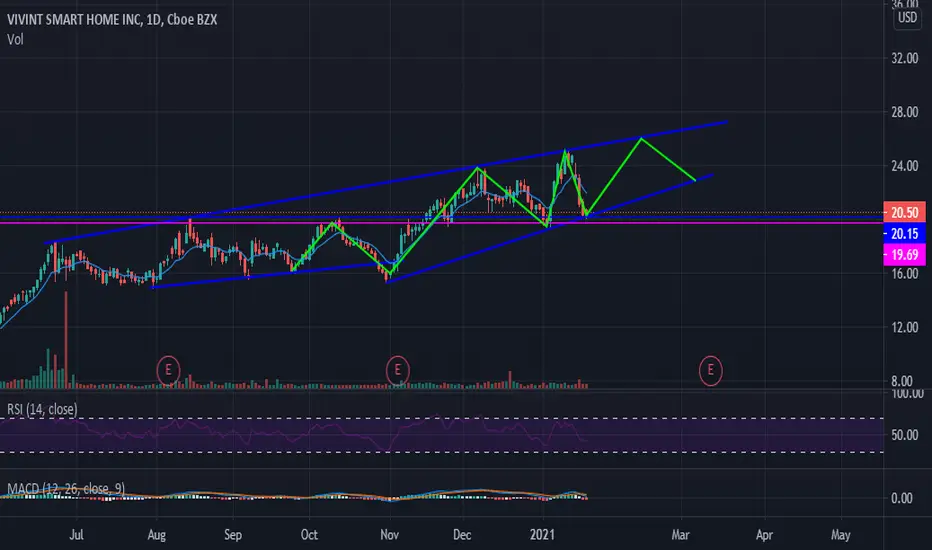
Task: Click the 24.00 price axis value
Action: 904,166
